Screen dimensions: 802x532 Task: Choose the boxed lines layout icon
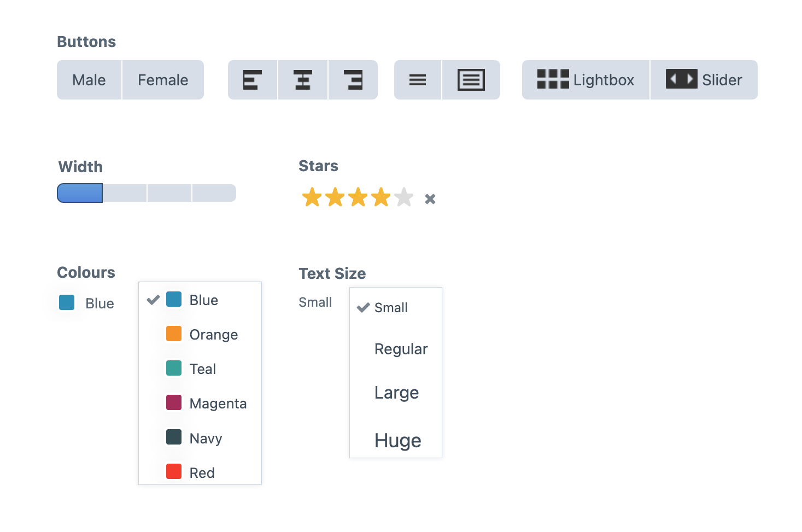471,80
